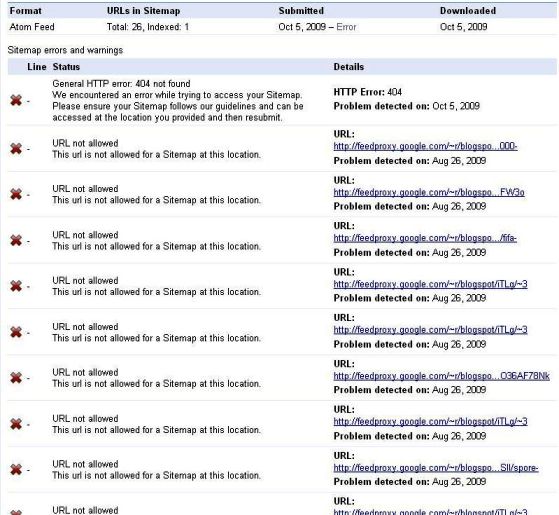Viewport: 559px width, 515px height.
Task: Select the error icon in the SII/spore- URL row
Action: pyautogui.click(x=16, y=470)
